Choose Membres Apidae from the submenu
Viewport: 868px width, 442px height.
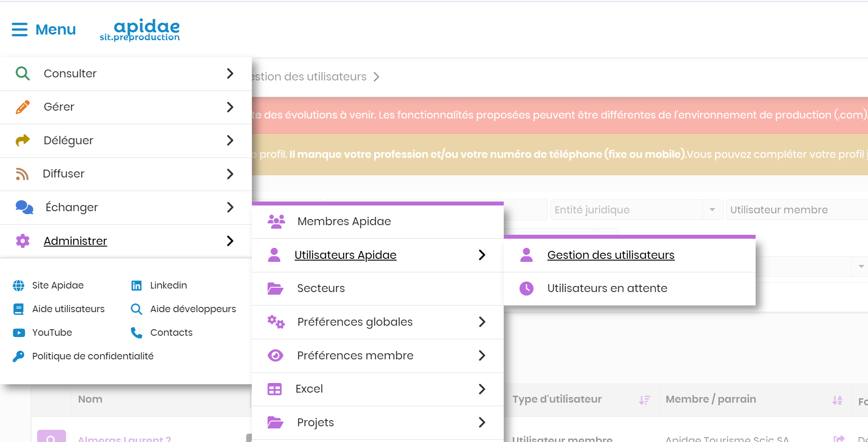[x=378, y=222]
